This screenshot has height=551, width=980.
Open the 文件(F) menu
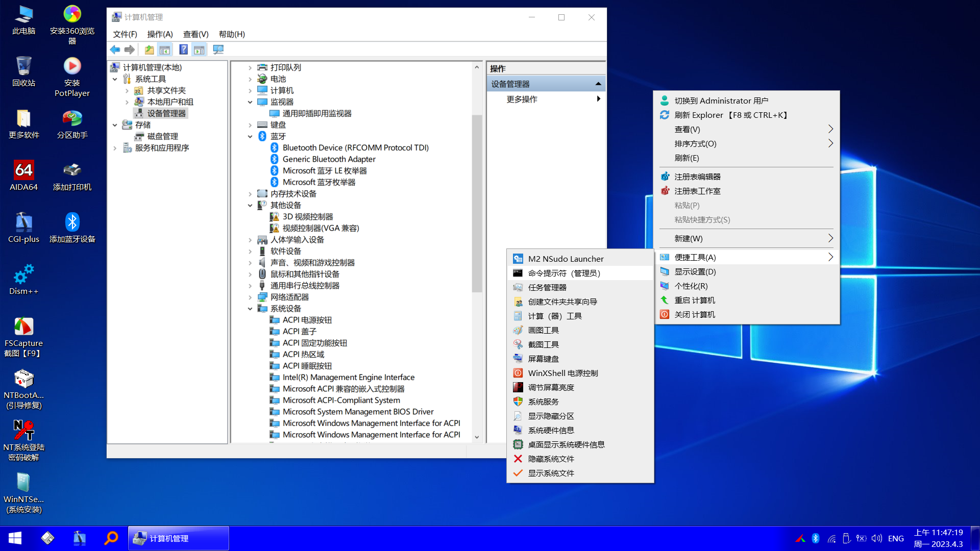pos(125,34)
